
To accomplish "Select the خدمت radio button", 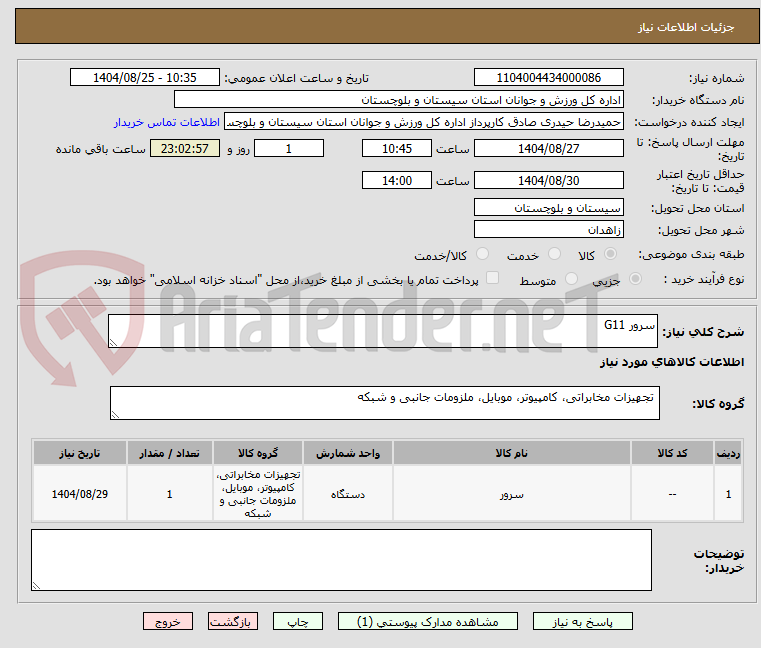I will tap(554, 254).
